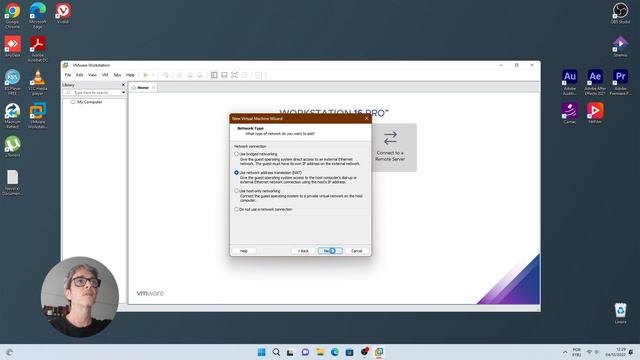Show hidden system tray icons chevron

pyautogui.click(x=565, y=352)
